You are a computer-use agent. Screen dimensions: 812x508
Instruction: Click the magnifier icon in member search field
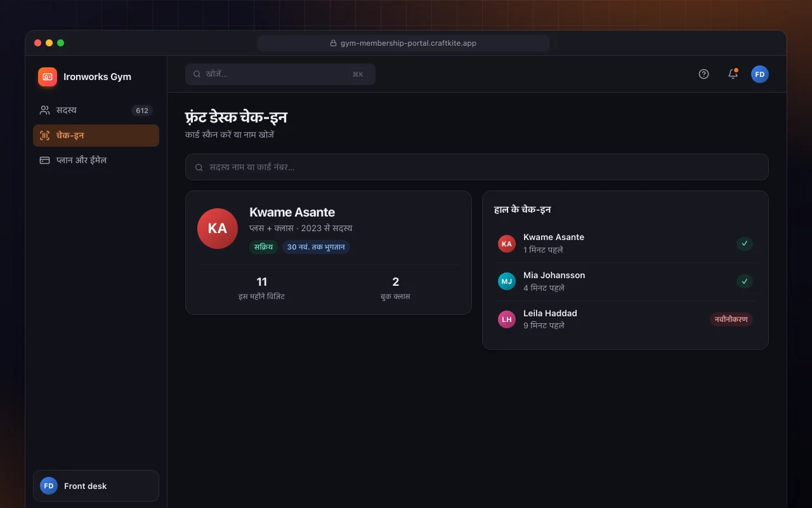coord(199,168)
